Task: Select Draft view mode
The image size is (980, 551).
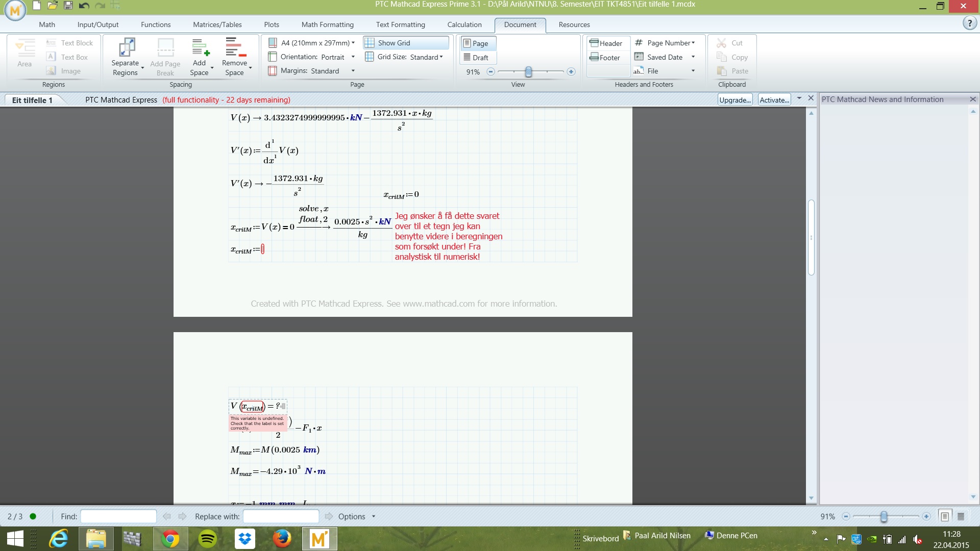Action: pos(479,57)
